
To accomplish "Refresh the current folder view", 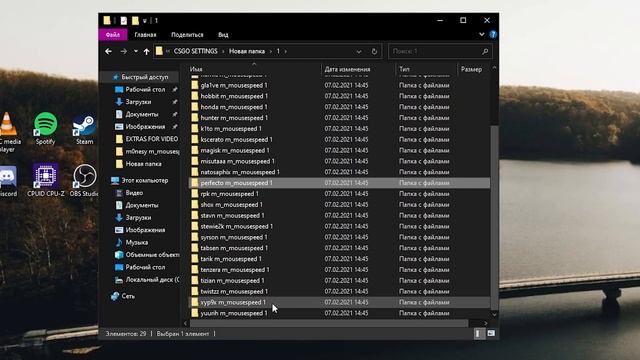I will click(x=374, y=51).
